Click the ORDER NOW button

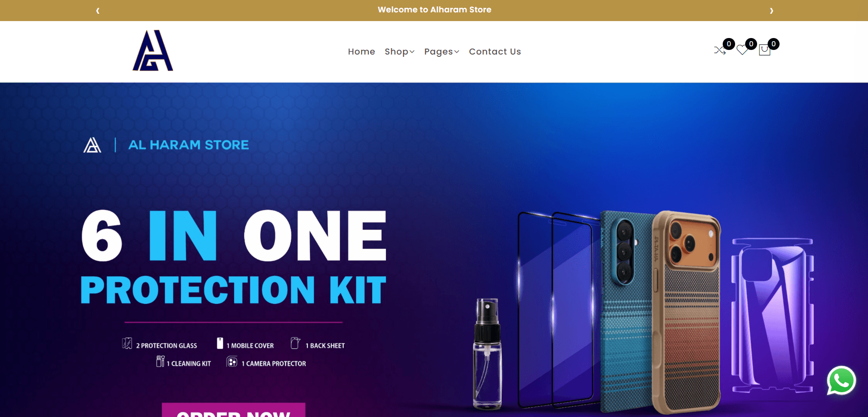point(234,410)
